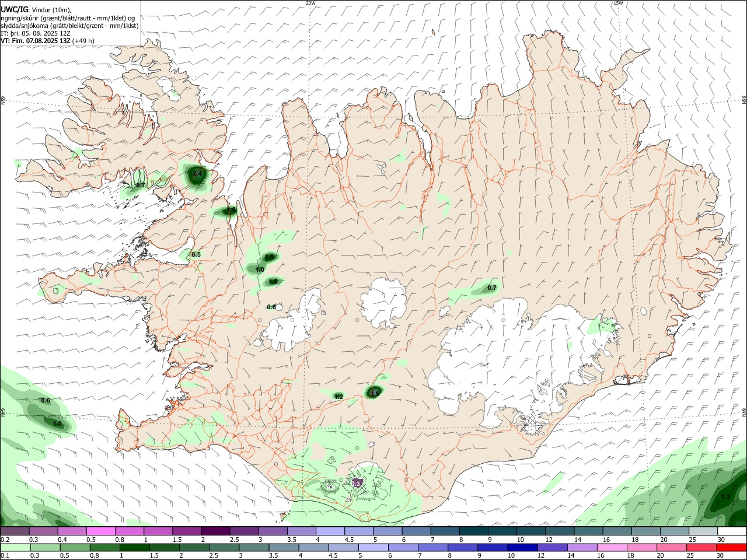Image resolution: width=747 pixels, height=560 pixels.
Task: Select dark teal top swatch starting at 8
Action: pyautogui.click(x=474, y=531)
